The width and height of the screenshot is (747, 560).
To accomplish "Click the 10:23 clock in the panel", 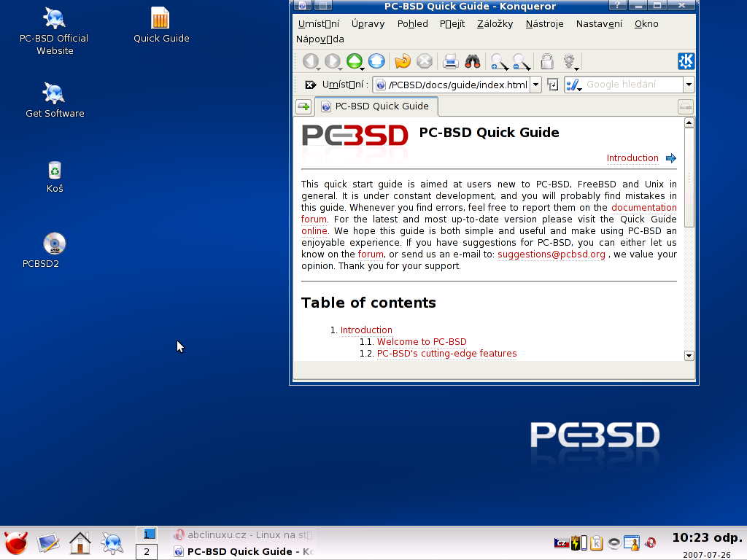I will click(x=707, y=538).
